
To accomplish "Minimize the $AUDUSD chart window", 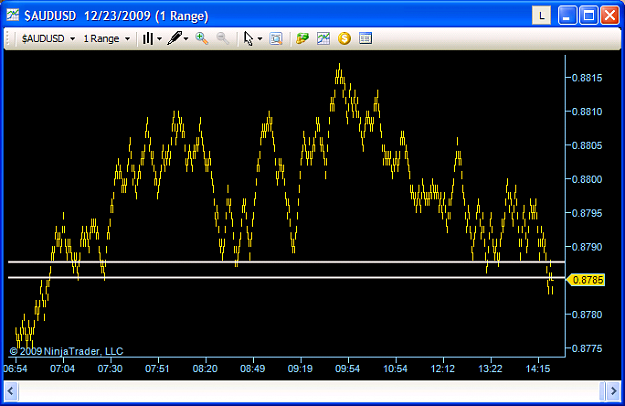I will pos(567,16).
